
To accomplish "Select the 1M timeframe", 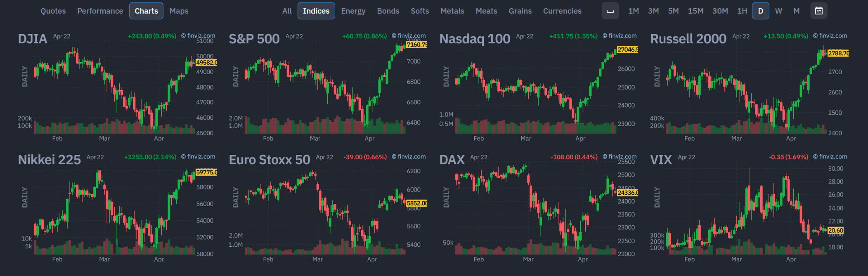I will coord(634,11).
